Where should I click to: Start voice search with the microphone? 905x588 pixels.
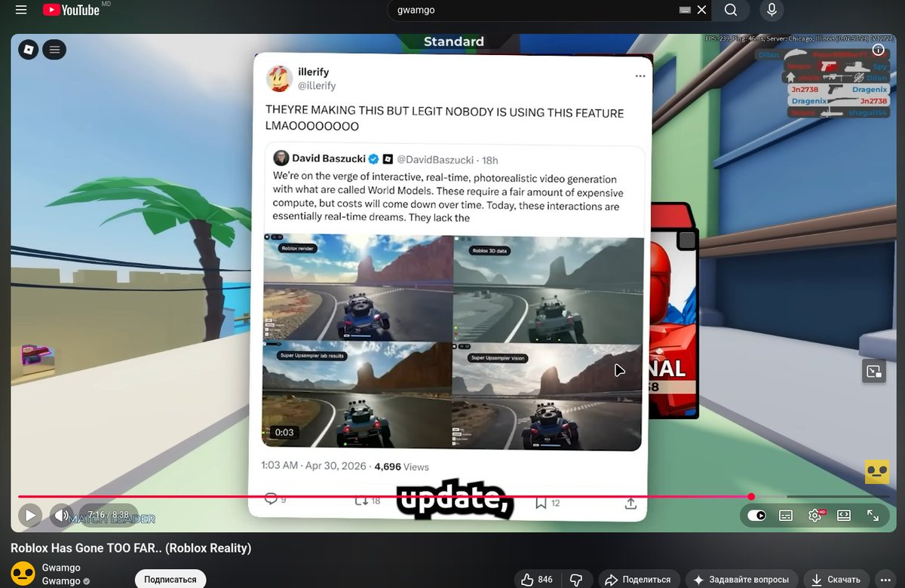click(772, 10)
